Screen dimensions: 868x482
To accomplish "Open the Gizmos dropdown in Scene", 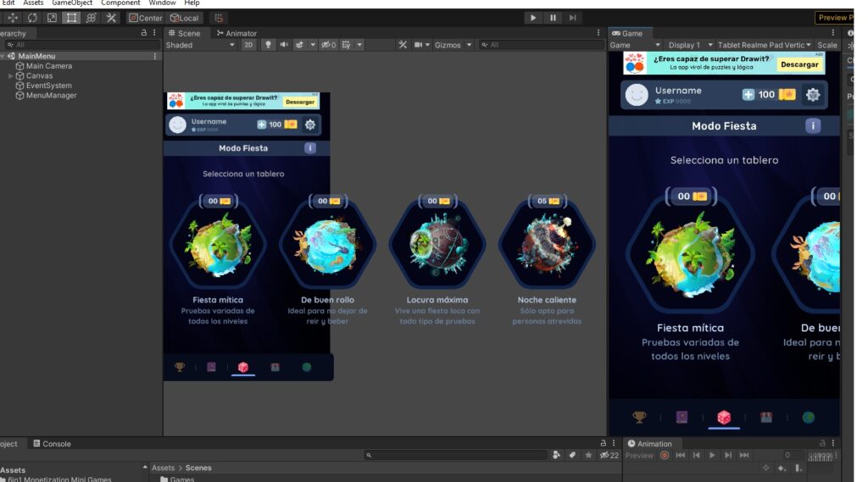I will point(453,45).
